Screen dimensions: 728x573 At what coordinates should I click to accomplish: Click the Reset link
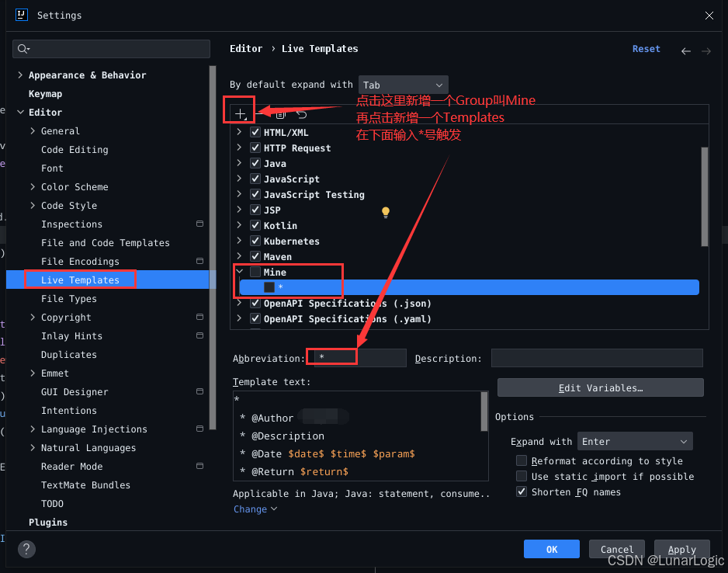click(x=646, y=49)
